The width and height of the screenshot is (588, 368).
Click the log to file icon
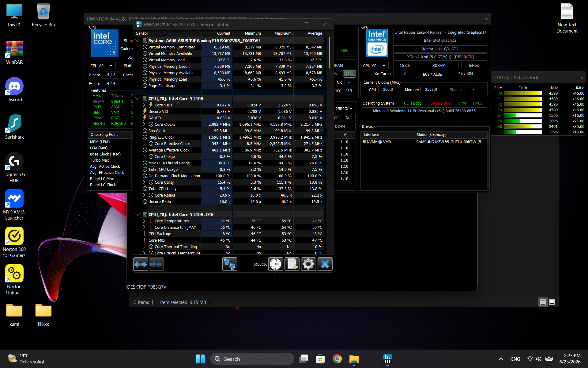pos(292,264)
